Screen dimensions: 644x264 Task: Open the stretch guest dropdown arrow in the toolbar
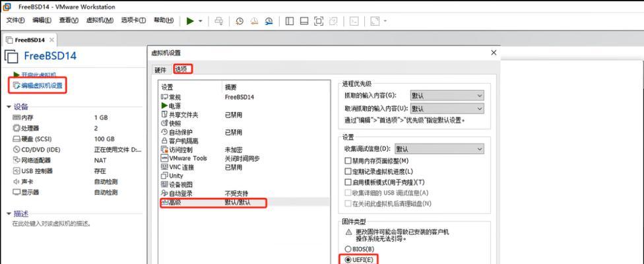pyautogui.click(x=385, y=21)
